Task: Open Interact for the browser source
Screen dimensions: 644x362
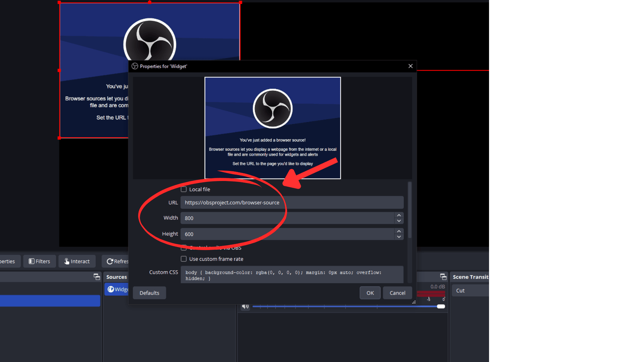Action: click(x=77, y=261)
